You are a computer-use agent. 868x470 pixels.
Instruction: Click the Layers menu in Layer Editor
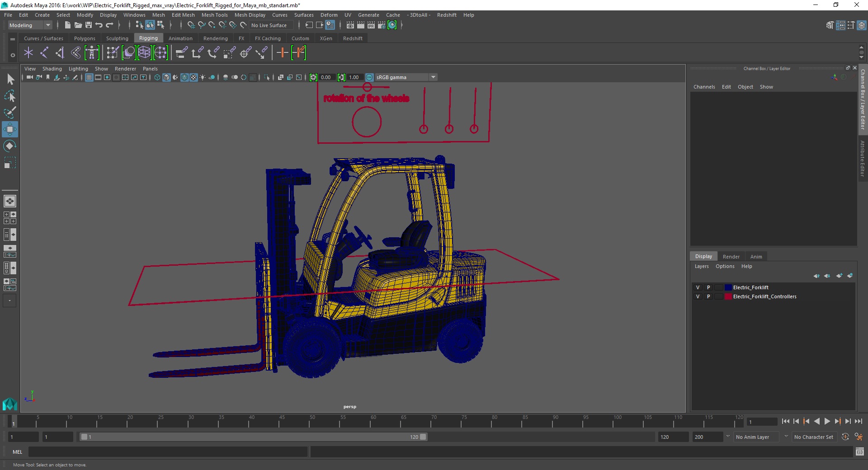point(701,266)
